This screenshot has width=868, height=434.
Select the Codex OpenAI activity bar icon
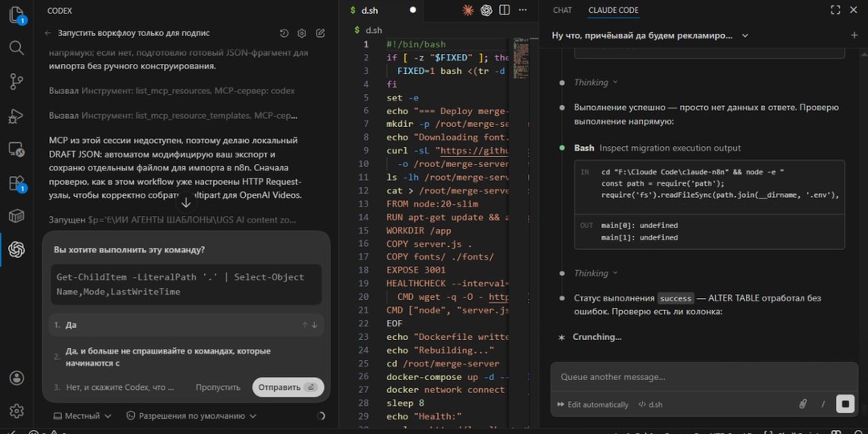click(x=17, y=250)
